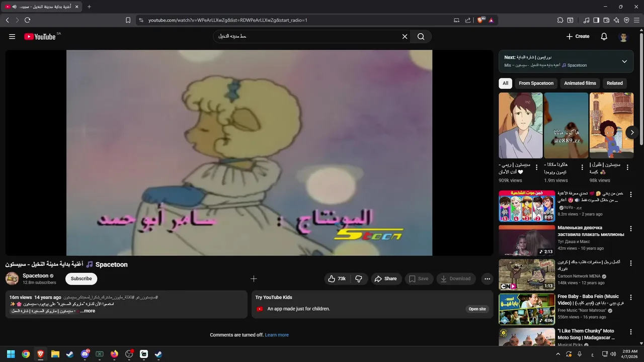Open options for the 1.9m views short
The width and height of the screenshot is (644, 362).
coord(582,167)
